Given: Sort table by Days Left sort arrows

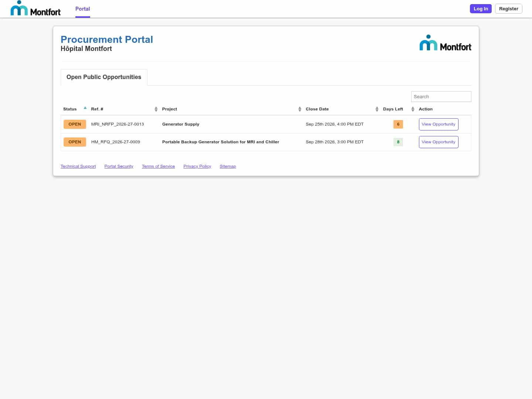Looking at the screenshot, I should pos(413,109).
